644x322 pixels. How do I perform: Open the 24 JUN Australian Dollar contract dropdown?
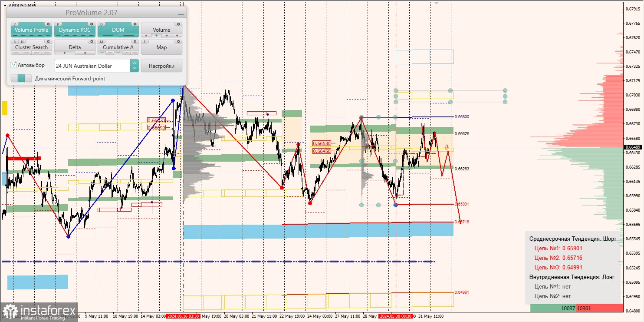coord(92,66)
